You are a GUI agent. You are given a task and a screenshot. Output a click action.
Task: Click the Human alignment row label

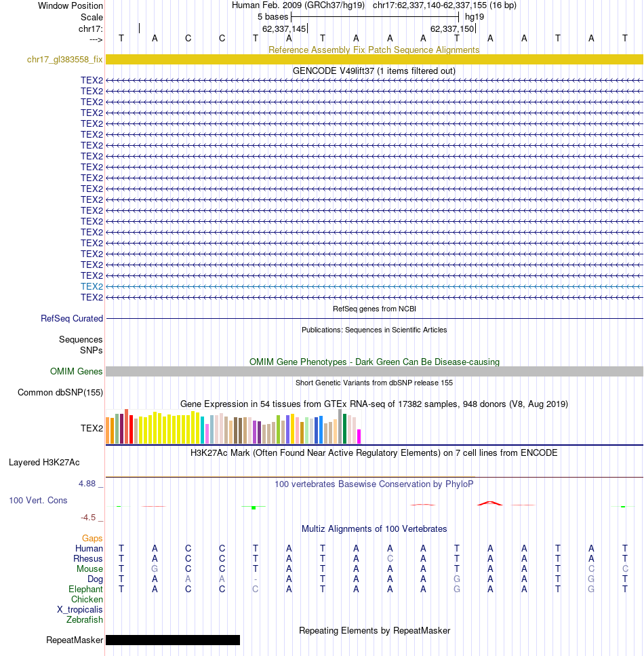[89, 549]
